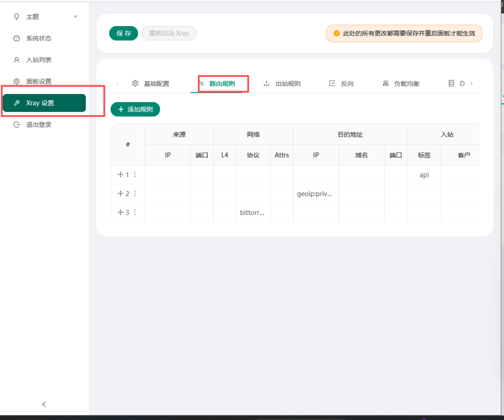
Task: Click the 添加规则 (add rule) button
Action: pyautogui.click(x=135, y=109)
